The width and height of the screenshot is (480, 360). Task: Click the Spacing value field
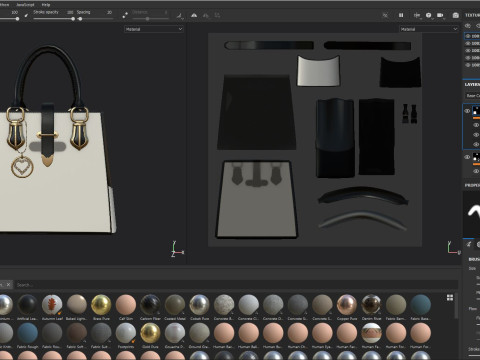(x=109, y=12)
